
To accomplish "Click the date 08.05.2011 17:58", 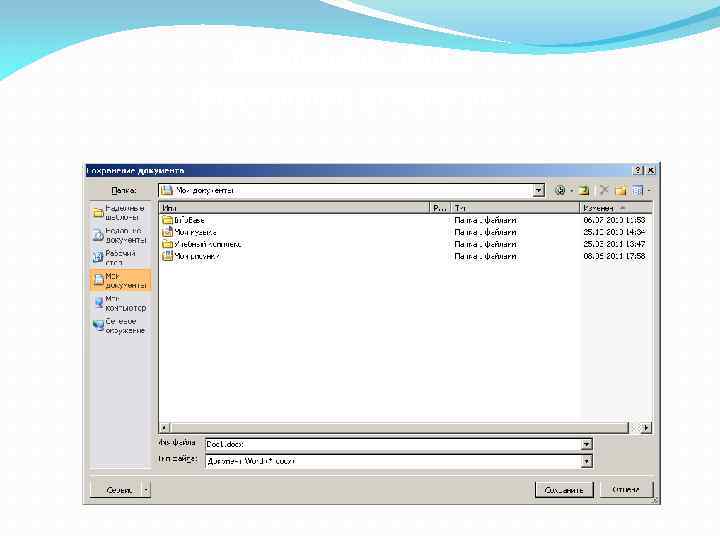I will [614, 256].
